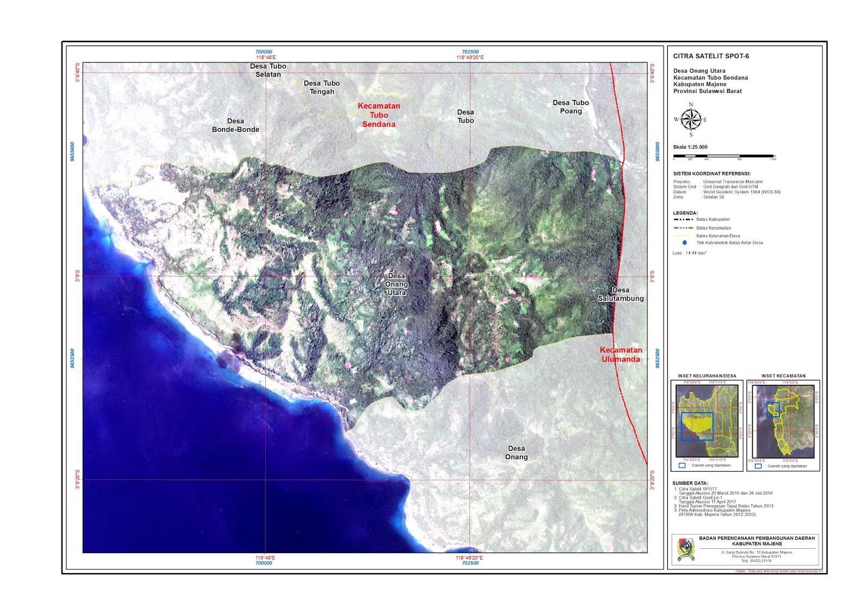Image resolution: width=868 pixels, height=615 pixels.
Task: Click the "Desa Tubo Selatan" map label
Action: click(268, 71)
